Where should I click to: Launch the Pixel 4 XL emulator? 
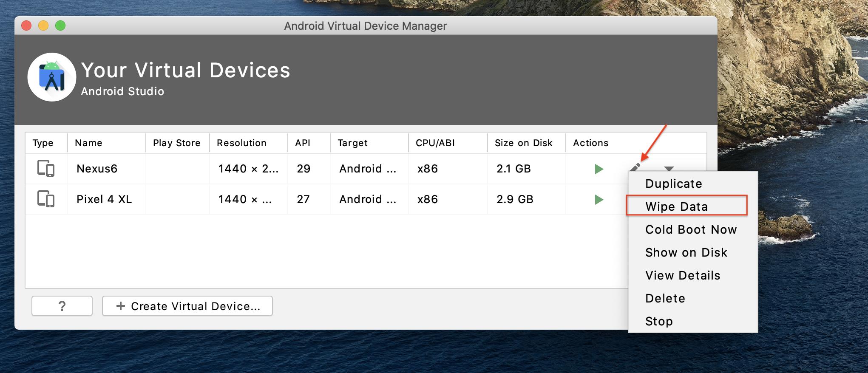[x=599, y=200]
